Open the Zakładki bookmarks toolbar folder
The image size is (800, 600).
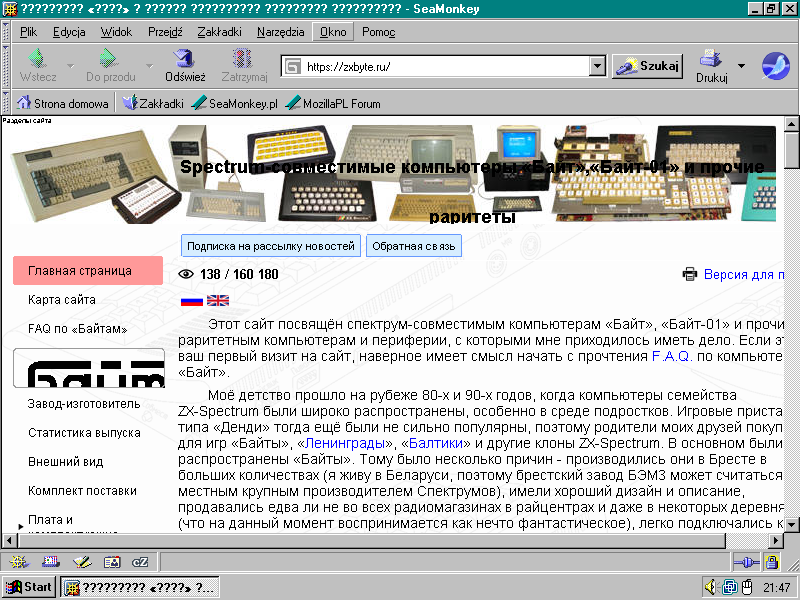pyautogui.click(x=153, y=104)
